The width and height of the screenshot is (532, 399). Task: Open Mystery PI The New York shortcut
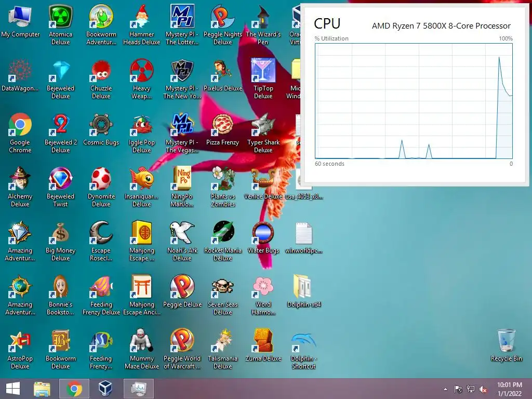pos(182,79)
